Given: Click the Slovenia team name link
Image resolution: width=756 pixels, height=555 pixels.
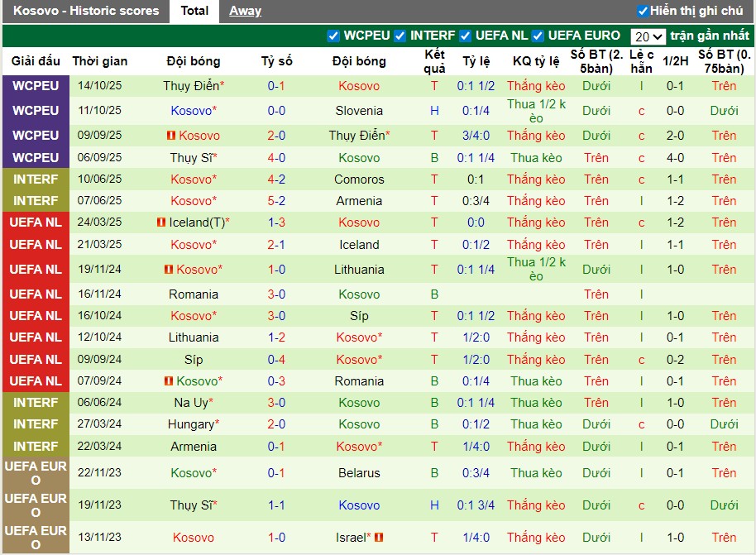Looking at the screenshot, I should coord(359,111).
